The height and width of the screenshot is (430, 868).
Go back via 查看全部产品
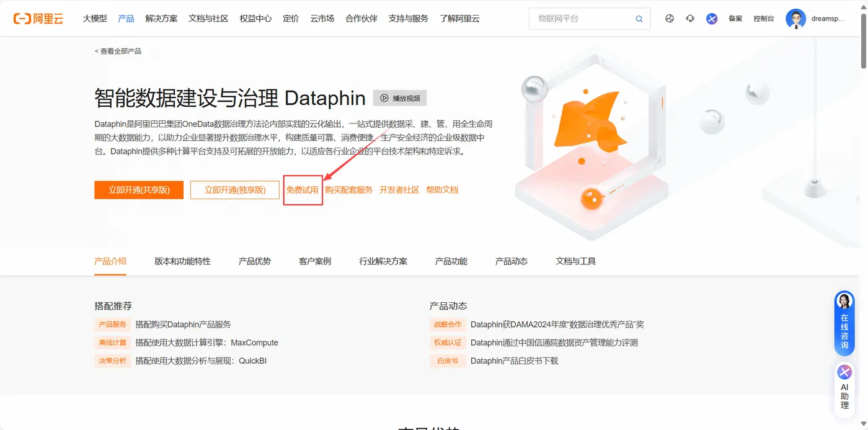pyautogui.click(x=118, y=51)
